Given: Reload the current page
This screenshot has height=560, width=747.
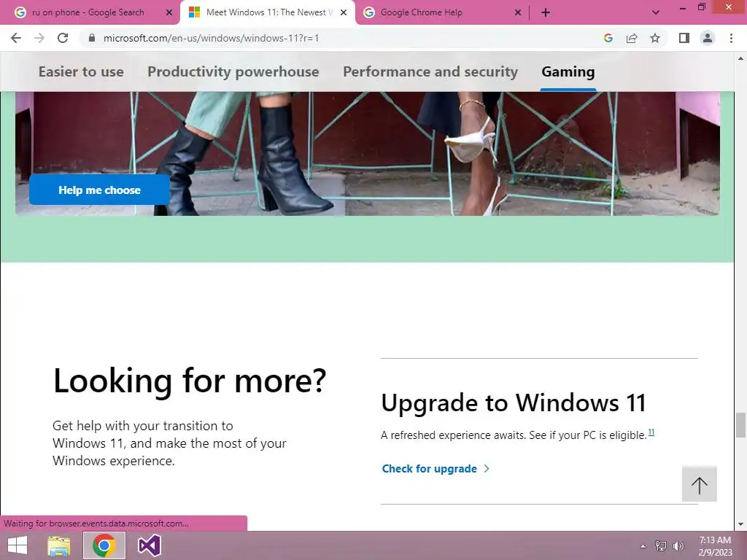Looking at the screenshot, I should (x=63, y=38).
